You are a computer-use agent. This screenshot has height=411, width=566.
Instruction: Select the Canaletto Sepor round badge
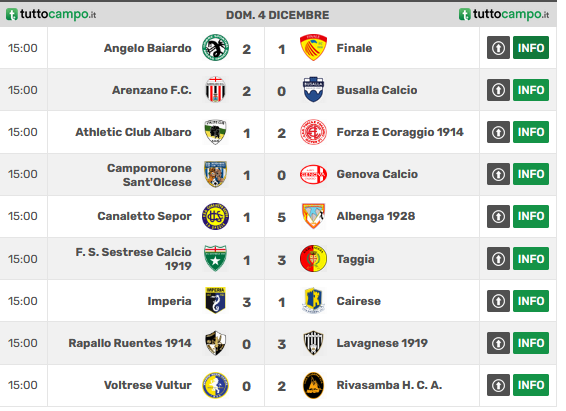coord(215,216)
